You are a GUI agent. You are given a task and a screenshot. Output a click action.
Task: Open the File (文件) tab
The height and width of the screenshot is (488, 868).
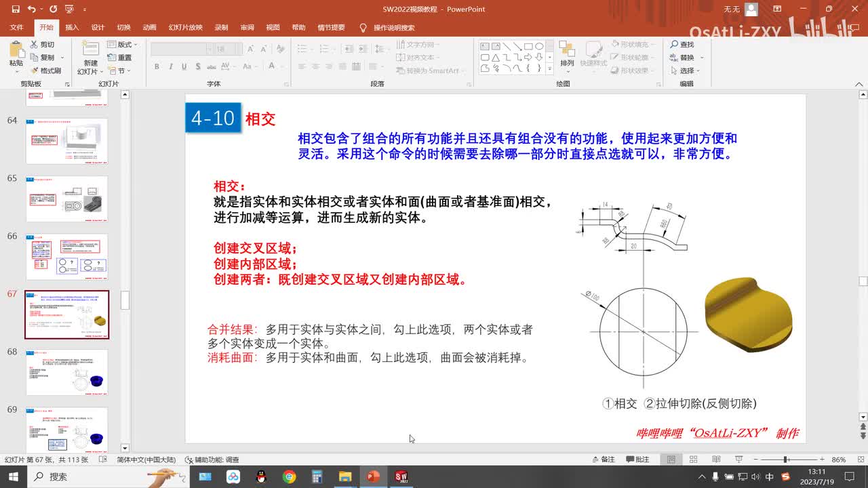(16, 28)
